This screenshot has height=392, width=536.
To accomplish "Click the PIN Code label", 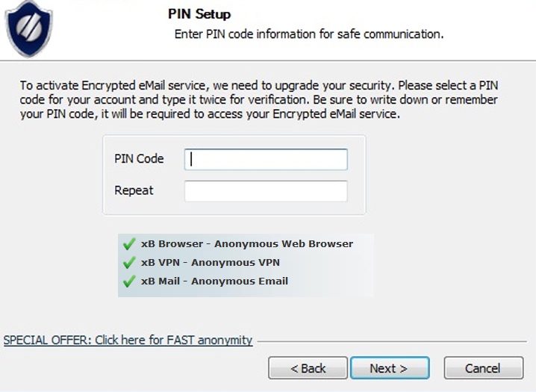I will click(139, 159).
